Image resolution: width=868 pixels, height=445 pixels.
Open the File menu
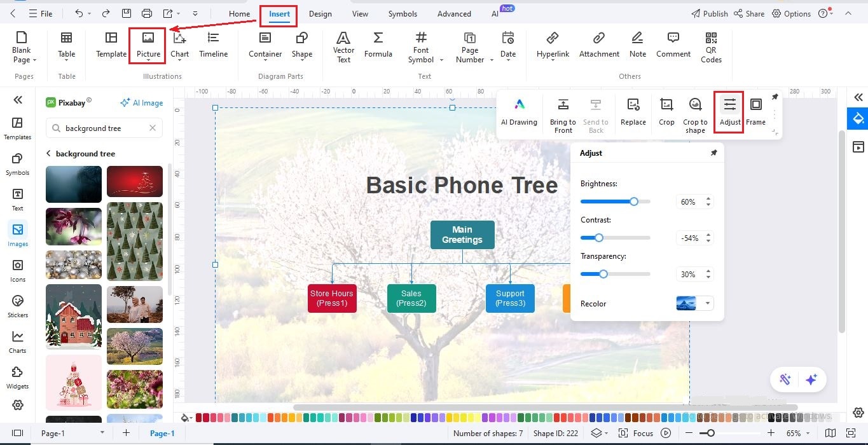[x=40, y=13]
